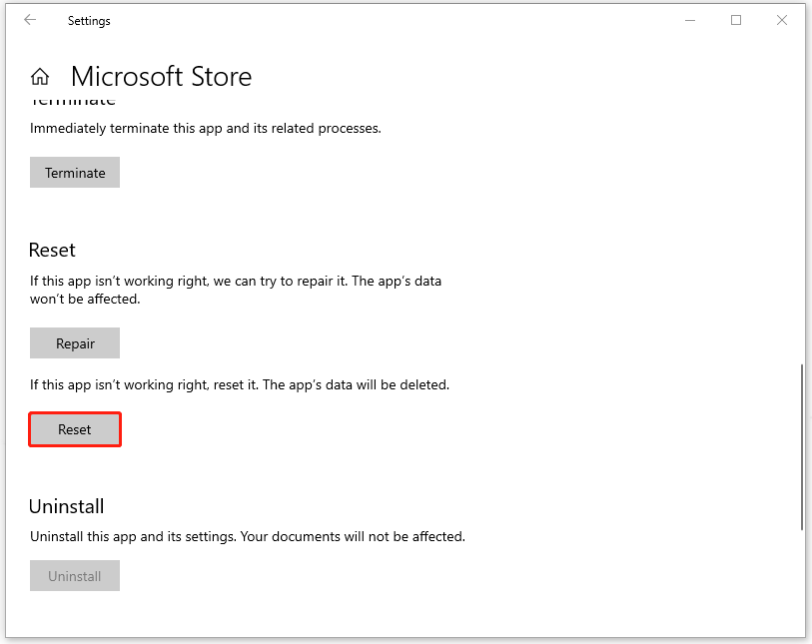Click the 'Immediately terminate this app' description
This screenshot has height=644, width=812.
(205, 128)
